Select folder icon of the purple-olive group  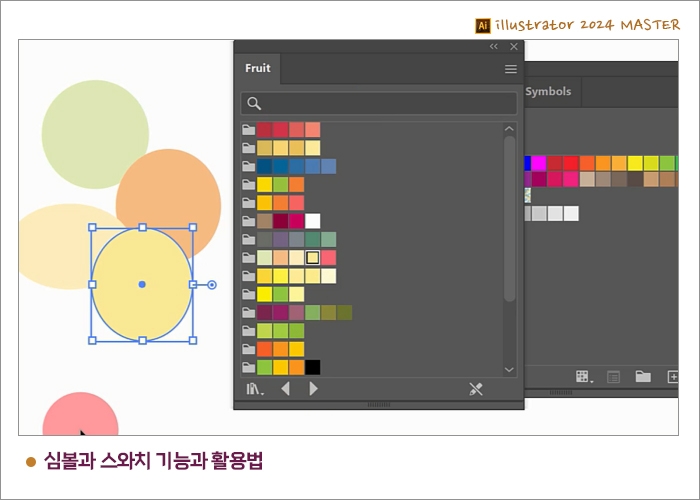tap(249, 312)
